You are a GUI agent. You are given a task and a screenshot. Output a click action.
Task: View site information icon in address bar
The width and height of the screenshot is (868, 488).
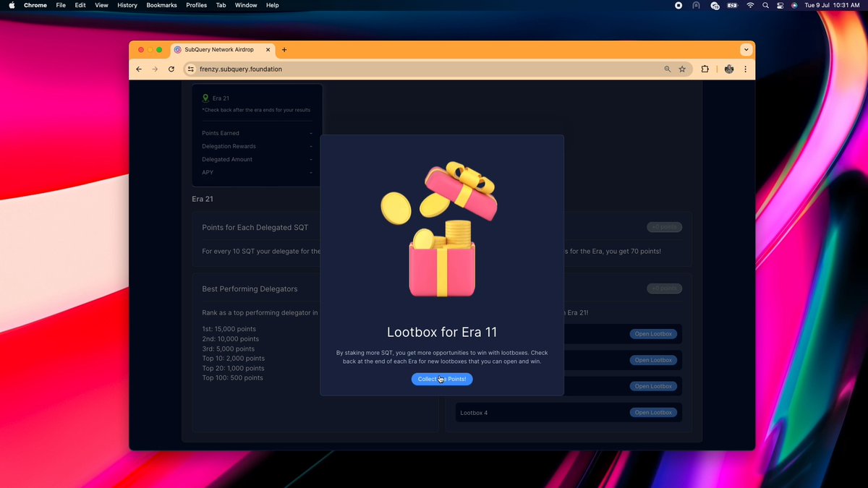pyautogui.click(x=191, y=69)
